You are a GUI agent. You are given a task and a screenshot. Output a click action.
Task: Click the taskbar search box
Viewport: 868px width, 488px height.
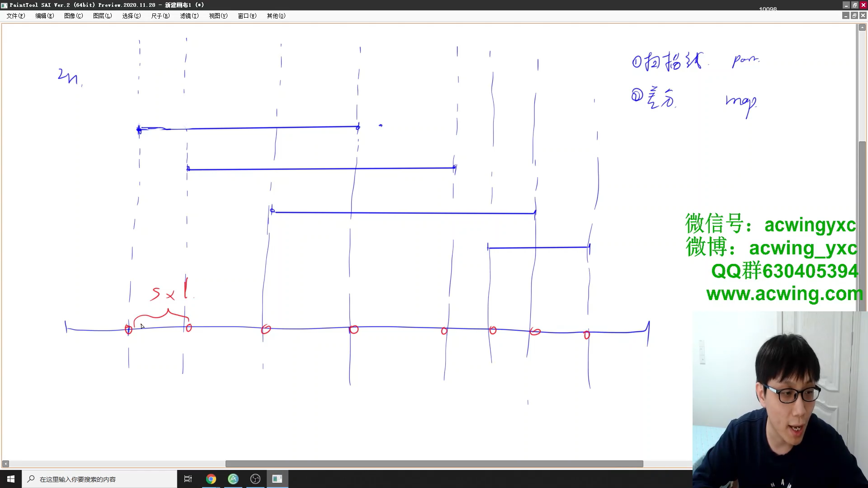tap(99, 479)
